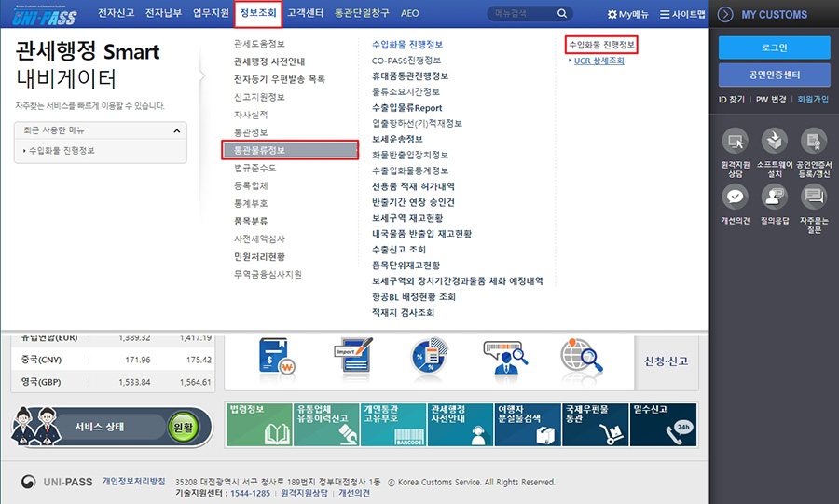
Task: Open the 통관단일창구 top menu
Action: tap(362, 13)
